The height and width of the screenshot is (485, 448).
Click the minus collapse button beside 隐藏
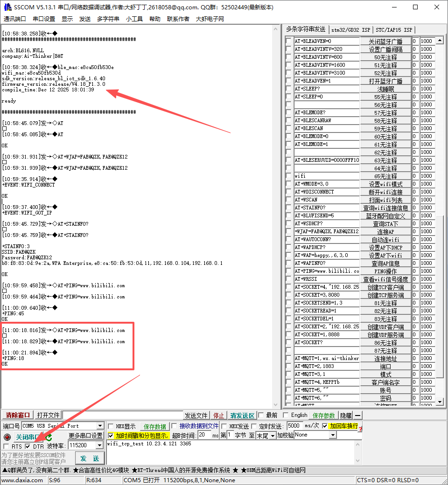click(x=357, y=416)
